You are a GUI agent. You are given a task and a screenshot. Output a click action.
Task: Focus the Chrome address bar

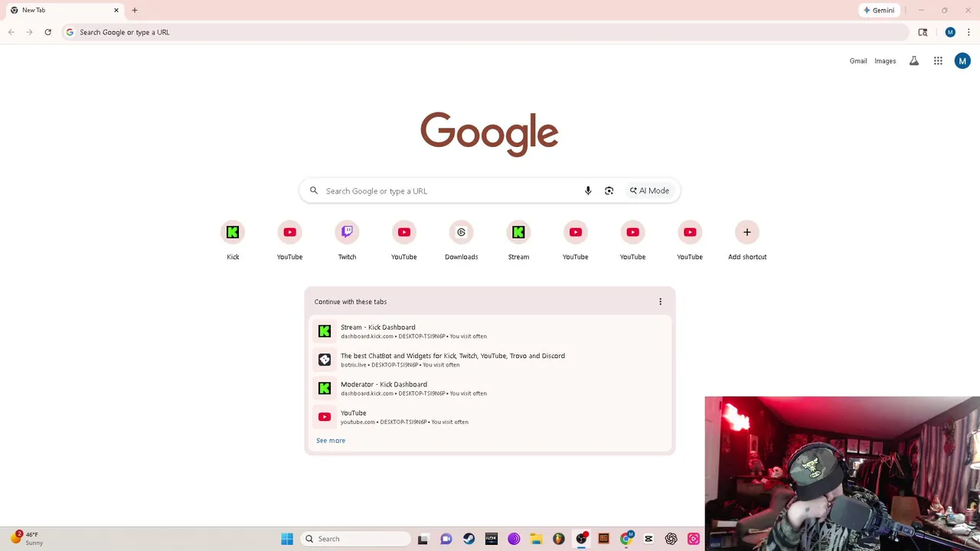[485, 32]
